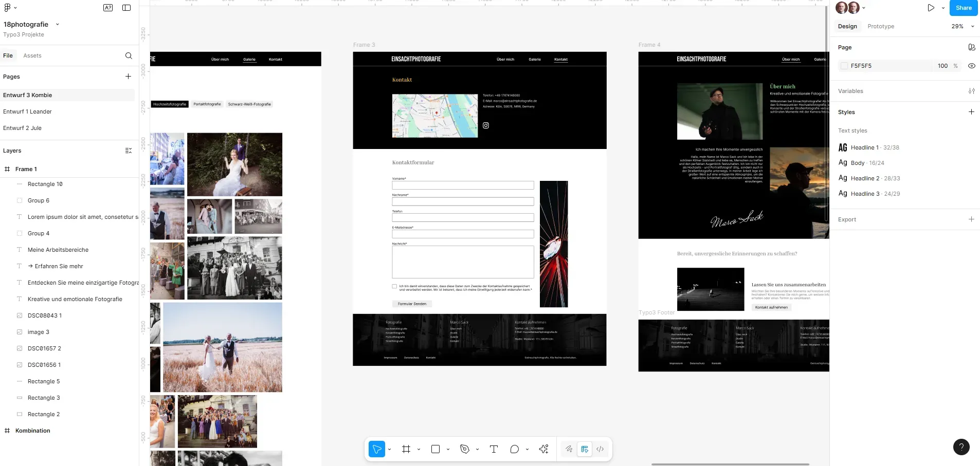Open the Actions AI sparkle tool

pyautogui.click(x=543, y=449)
